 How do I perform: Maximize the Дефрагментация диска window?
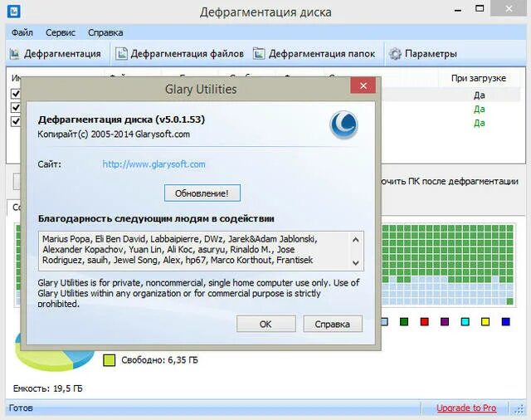[480, 9]
